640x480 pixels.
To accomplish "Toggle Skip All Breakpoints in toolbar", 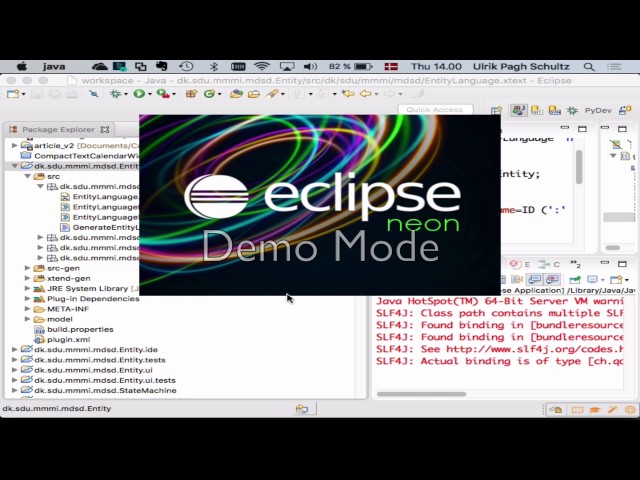I will click(x=94, y=94).
